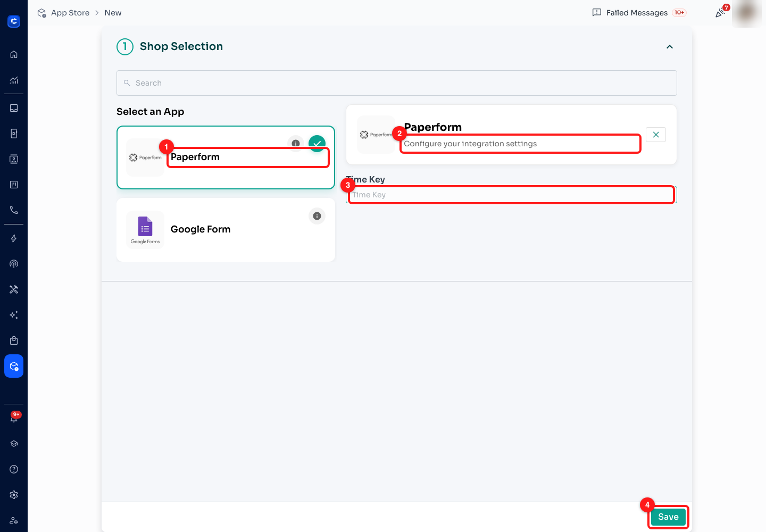Viewport: 766px width, 532px height.
Task: Click the step 1 circle indicator
Action: click(x=125, y=47)
